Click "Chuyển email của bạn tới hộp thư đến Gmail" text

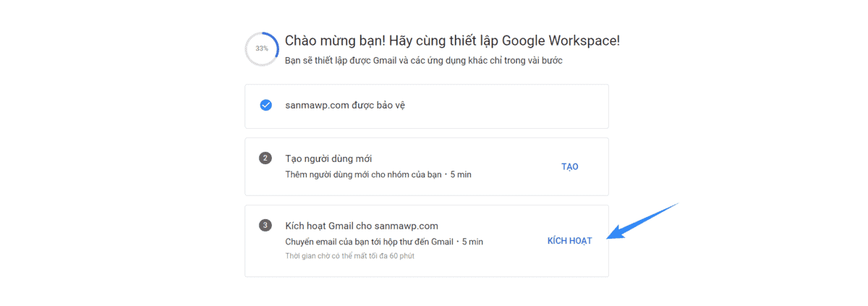point(369,242)
